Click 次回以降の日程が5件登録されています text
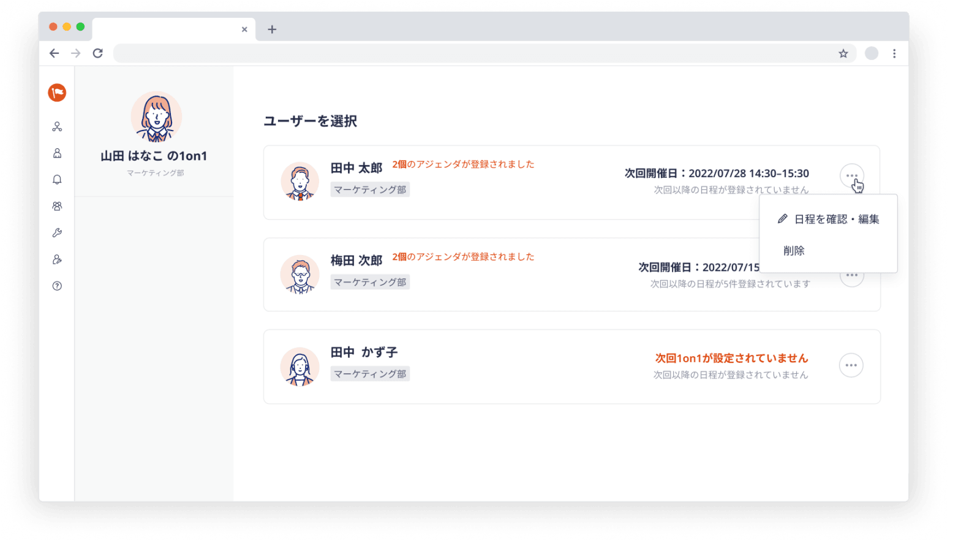Image resolution: width=980 pixels, height=540 pixels. (x=730, y=284)
